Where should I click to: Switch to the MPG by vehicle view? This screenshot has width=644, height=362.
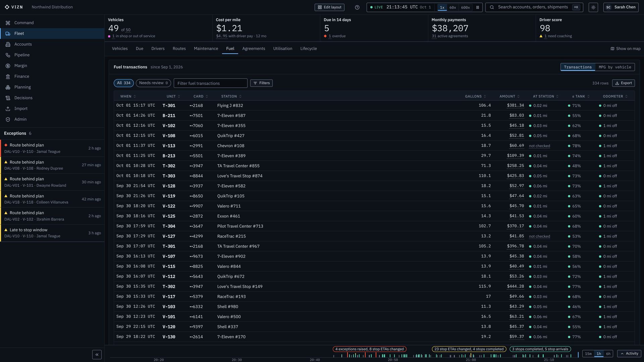[x=615, y=67]
